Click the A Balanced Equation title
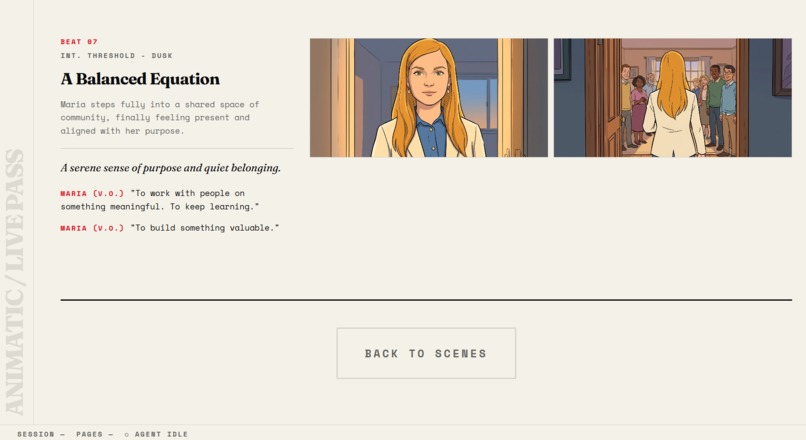This screenshot has width=806, height=440. pyautogui.click(x=140, y=79)
